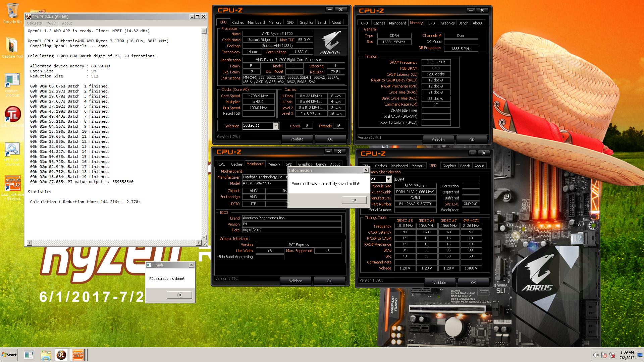The width and height of the screenshot is (644, 362).
Task: Click the Core Speed 4798.9 MHz field
Action: [258, 96]
